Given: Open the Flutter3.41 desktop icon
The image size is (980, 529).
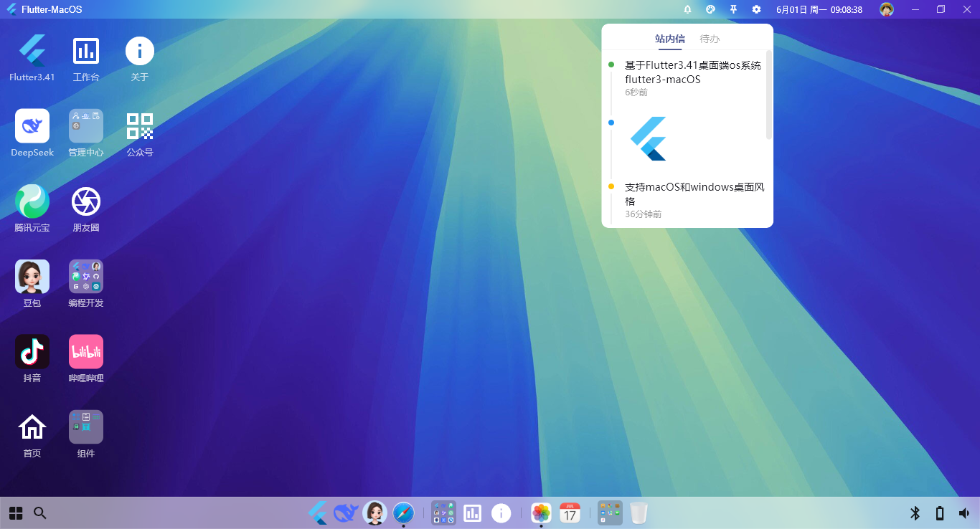Looking at the screenshot, I should (x=32, y=51).
